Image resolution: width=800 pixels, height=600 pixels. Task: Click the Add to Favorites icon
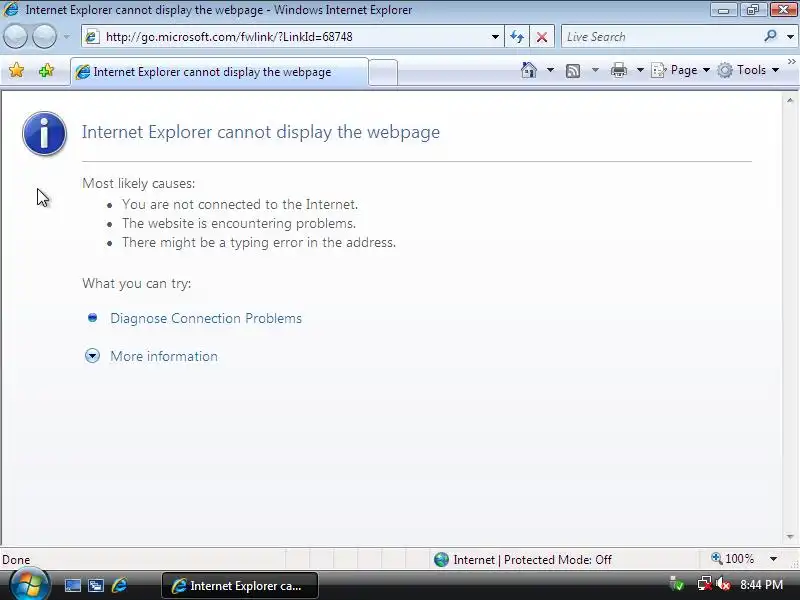click(46, 70)
